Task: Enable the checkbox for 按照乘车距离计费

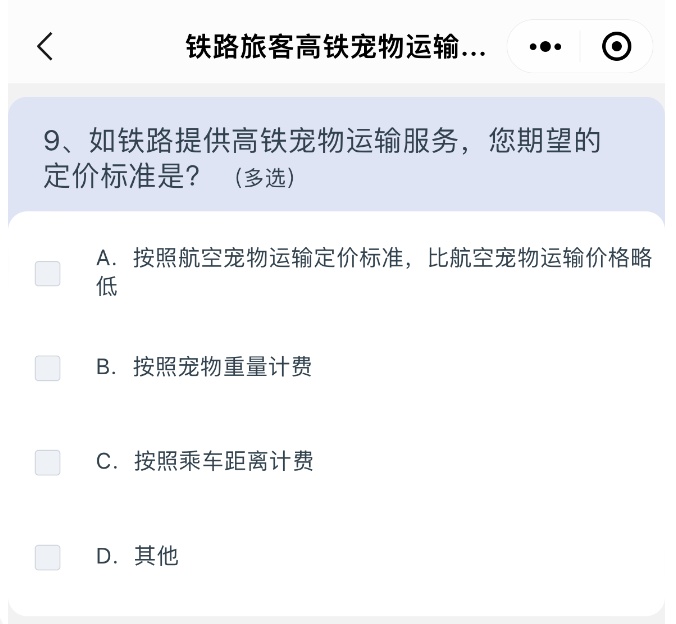Action: click(x=47, y=463)
